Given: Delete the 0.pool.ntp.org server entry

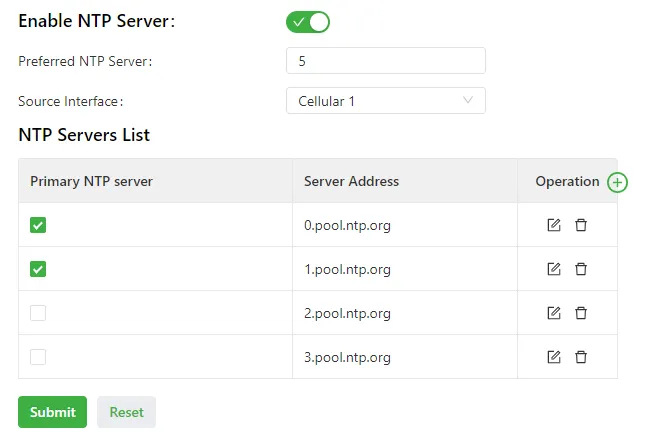Looking at the screenshot, I should coord(581,225).
